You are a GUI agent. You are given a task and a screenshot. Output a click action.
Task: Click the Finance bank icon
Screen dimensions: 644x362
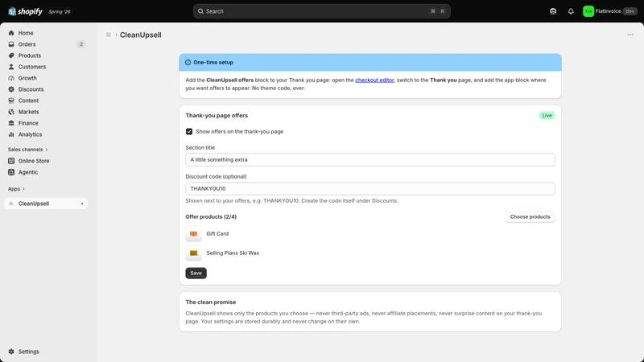tap(11, 123)
